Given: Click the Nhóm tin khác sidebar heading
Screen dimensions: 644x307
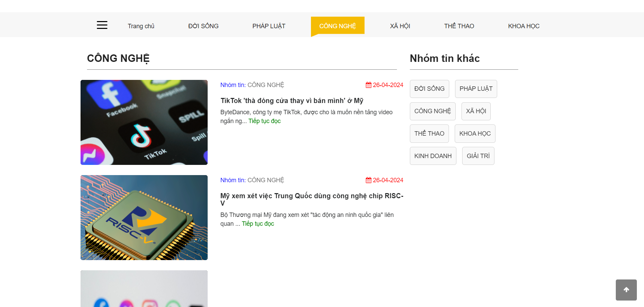Looking at the screenshot, I should [x=445, y=58].
